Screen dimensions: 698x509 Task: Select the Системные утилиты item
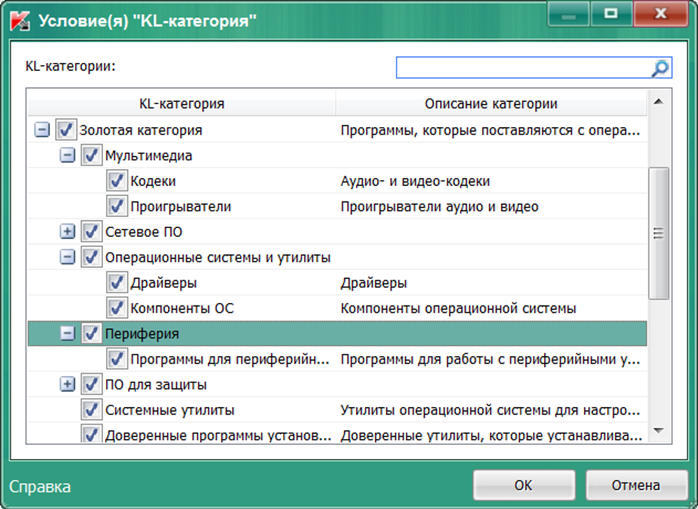(170, 410)
